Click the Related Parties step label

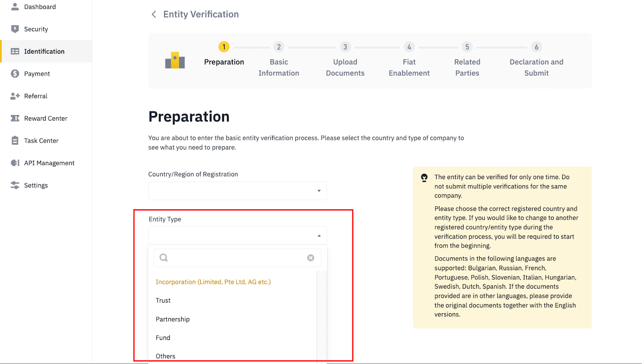click(467, 67)
